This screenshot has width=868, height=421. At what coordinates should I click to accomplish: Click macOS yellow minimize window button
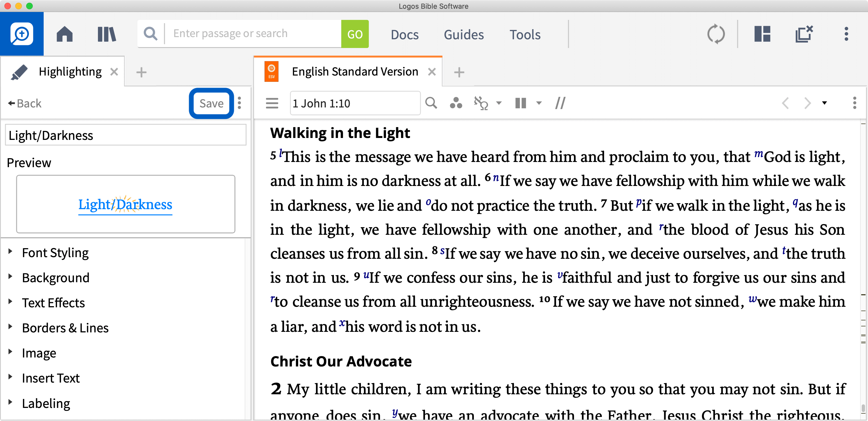pyautogui.click(x=19, y=6)
